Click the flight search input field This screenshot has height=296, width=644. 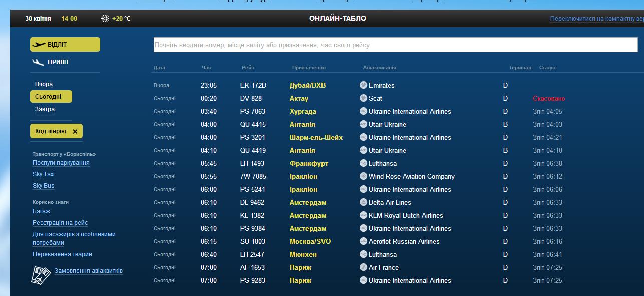[396, 45]
